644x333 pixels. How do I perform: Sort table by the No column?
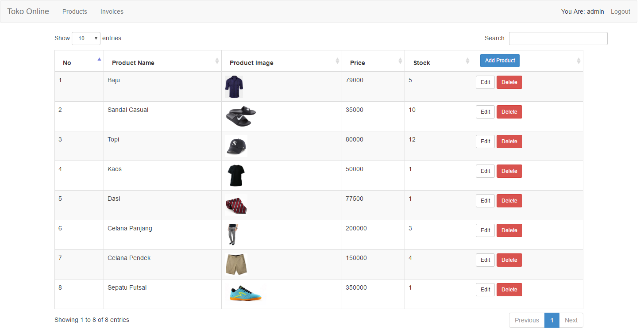[x=99, y=59]
